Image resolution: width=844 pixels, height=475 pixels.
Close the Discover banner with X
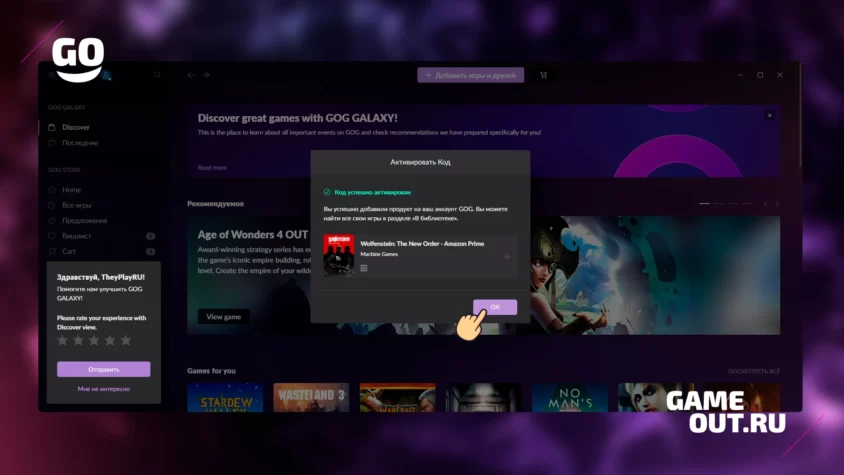(770, 115)
